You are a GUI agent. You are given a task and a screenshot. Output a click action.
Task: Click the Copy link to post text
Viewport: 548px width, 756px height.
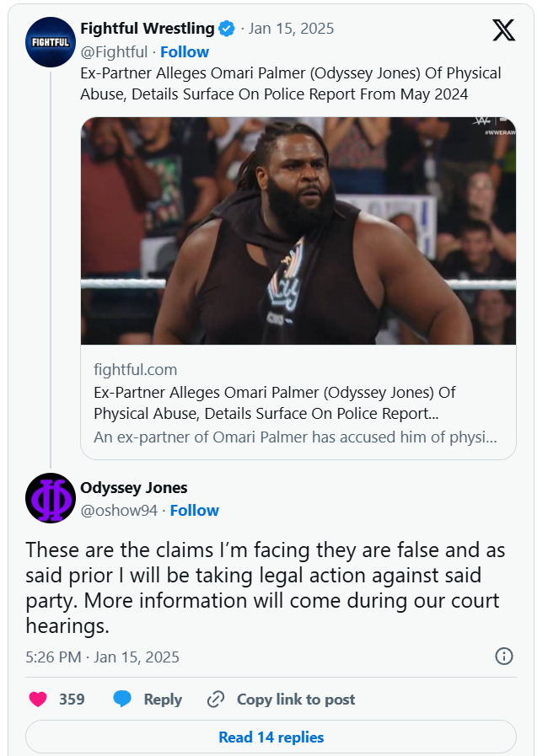[x=296, y=700]
